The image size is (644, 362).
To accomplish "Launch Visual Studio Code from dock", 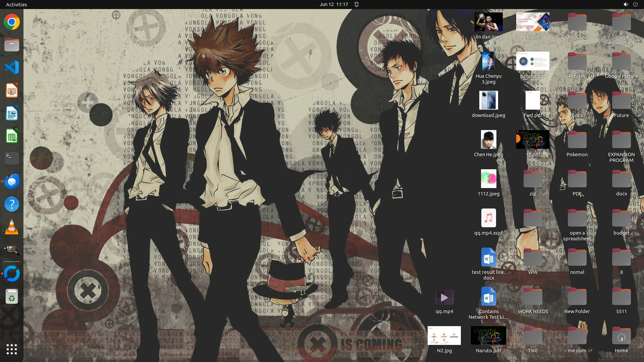I will 12,67.
